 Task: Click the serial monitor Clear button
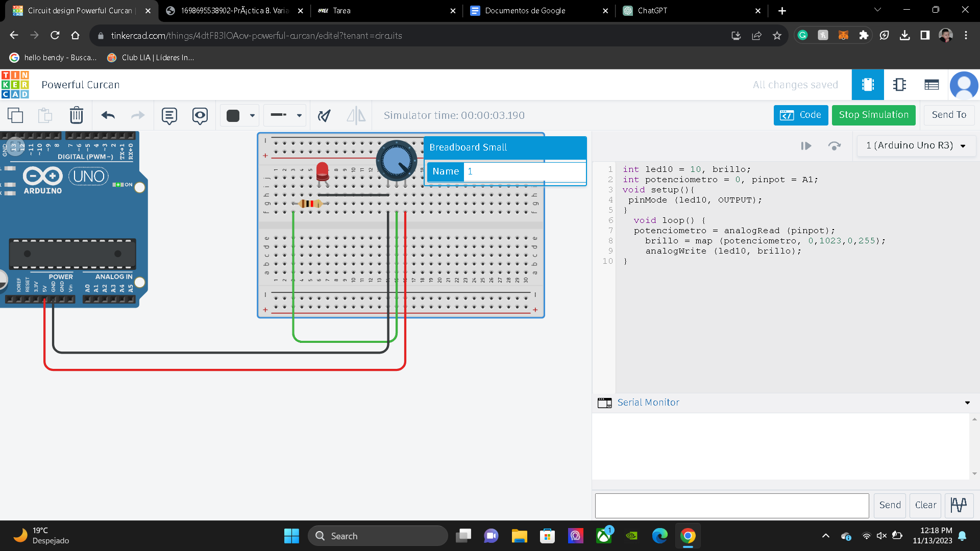pyautogui.click(x=925, y=505)
